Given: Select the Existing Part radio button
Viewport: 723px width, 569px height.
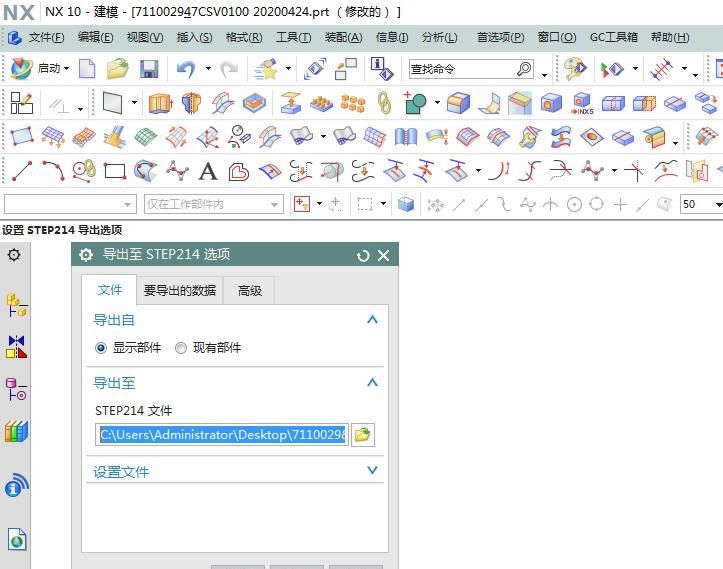Looking at the screenshot, I should coord(181,348).
